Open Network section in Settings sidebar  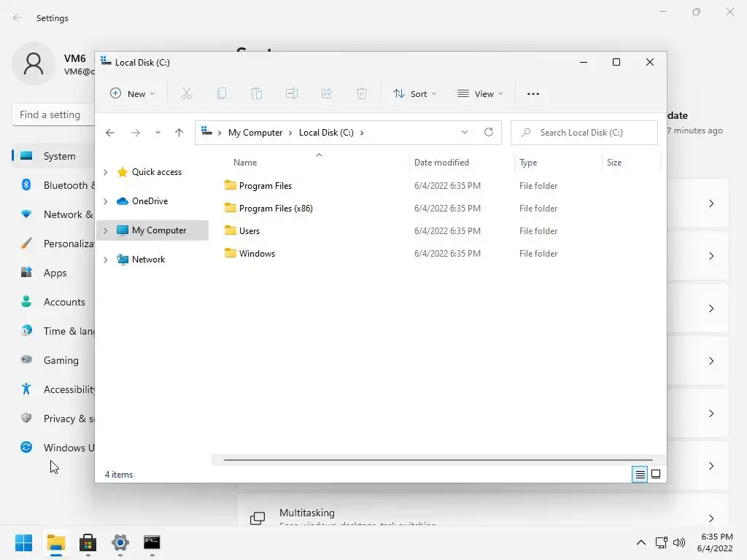click(x=53, y=214)
